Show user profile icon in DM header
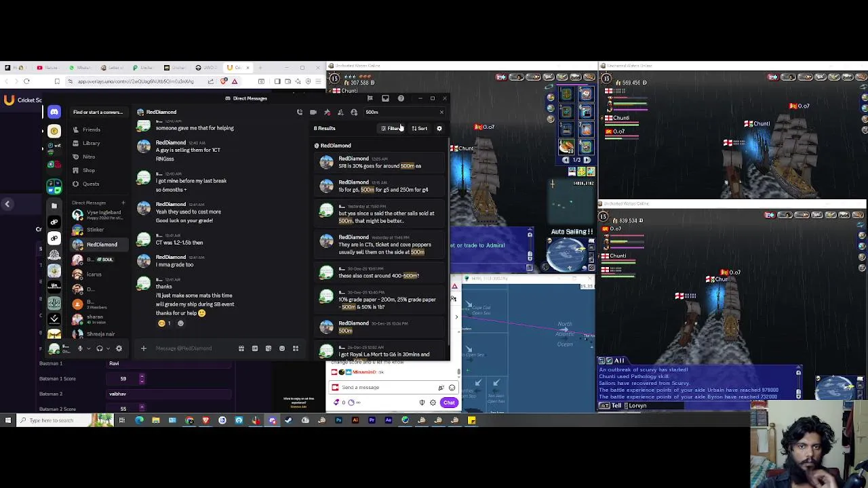 point(354,113)
